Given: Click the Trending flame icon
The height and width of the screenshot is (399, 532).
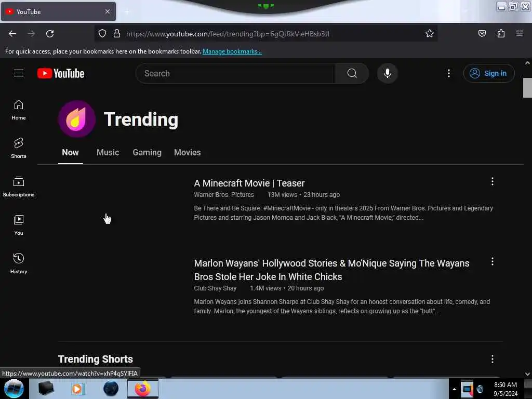Looking at the screenshot, I should (x=77, y=119).
